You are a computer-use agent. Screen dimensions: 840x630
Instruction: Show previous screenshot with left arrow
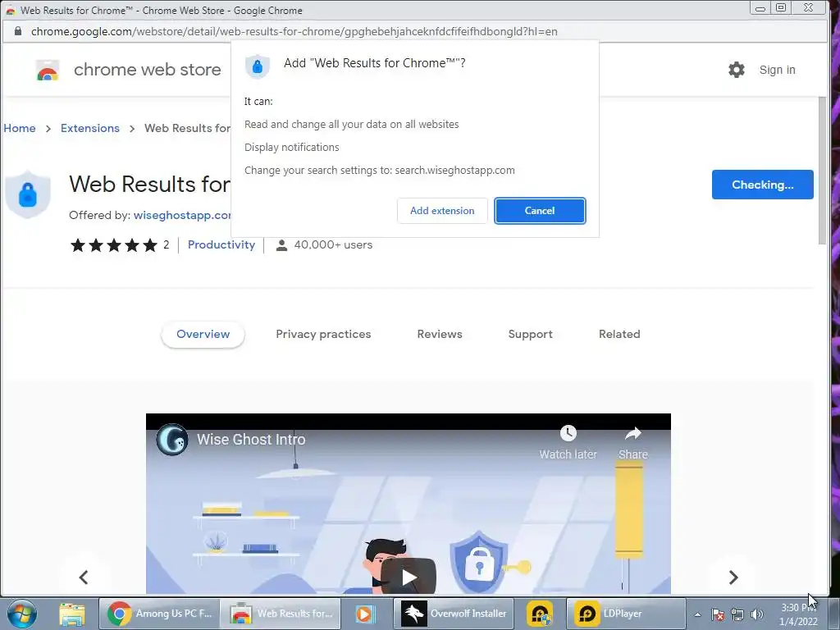84,577
